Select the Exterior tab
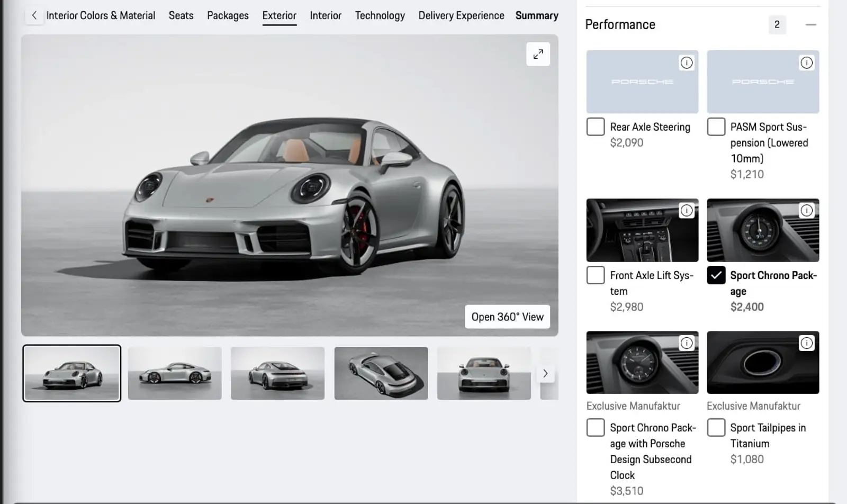This screenshot has height=504, width=847. coord(279,15)
